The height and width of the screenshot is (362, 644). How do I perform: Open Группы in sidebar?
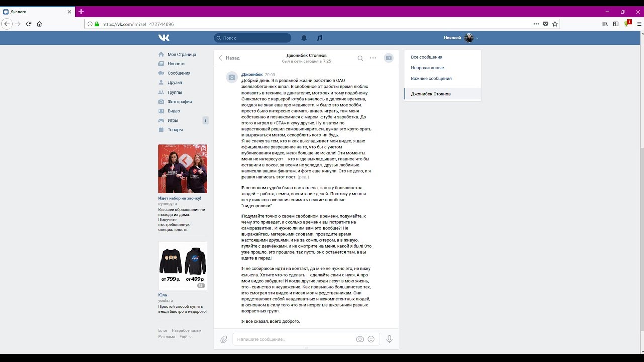175,92
